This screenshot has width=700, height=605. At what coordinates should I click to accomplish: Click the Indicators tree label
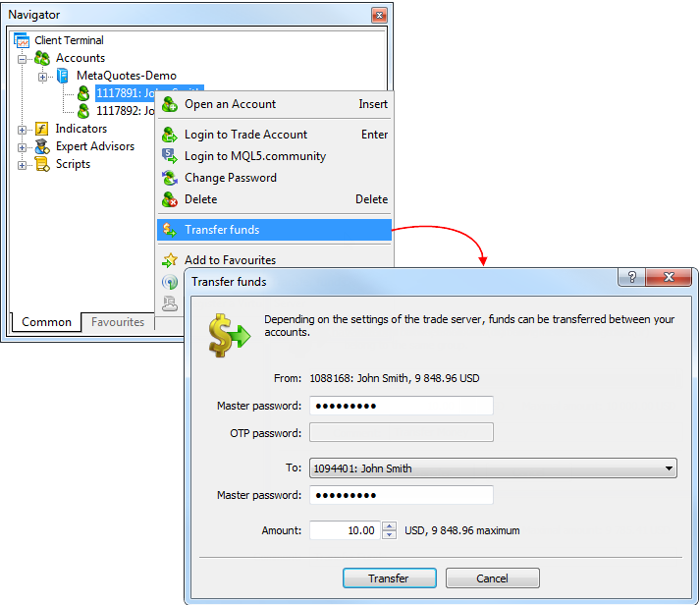(x=81, y=129)
